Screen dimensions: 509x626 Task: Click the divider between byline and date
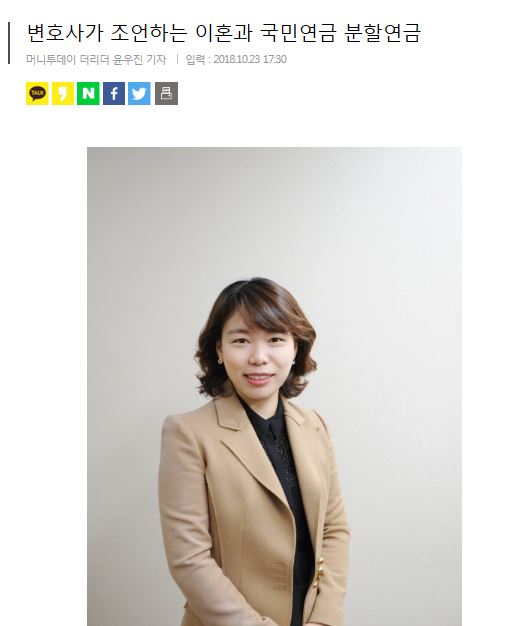[x=176, y=59]
